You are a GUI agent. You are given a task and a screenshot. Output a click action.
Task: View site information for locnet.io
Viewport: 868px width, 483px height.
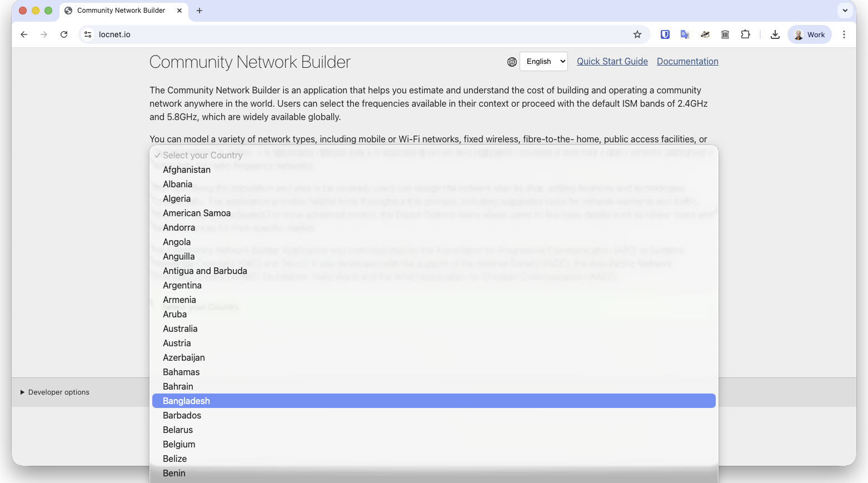tap(88, 34)
